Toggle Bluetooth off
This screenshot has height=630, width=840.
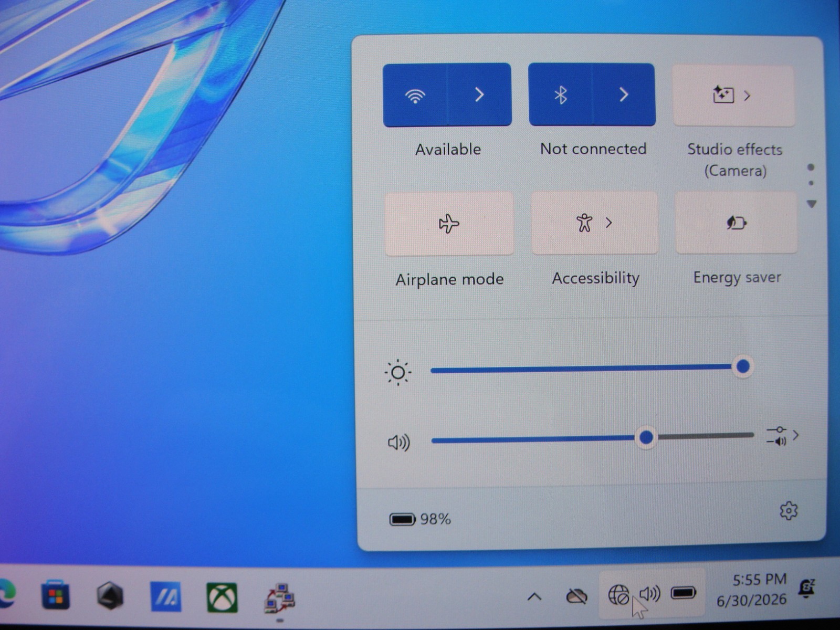click(x=560, y=95)
